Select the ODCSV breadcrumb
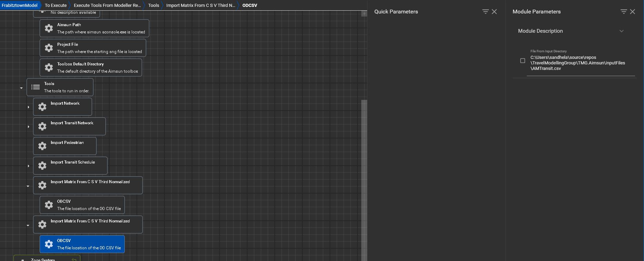The height and width of the screenshot is (261, 644). (250, 5)
